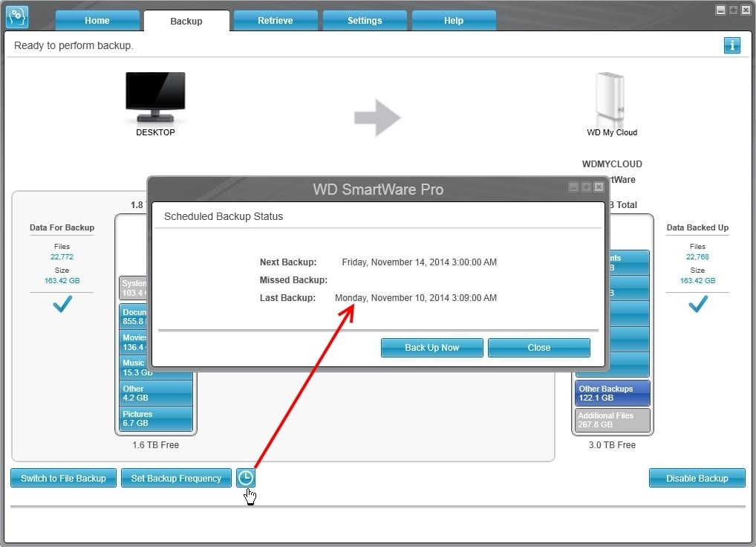Image resolution: width=756 pixels, height=547 pixels.
Task: Click the Missed Backup label
Action: (293, 279)
